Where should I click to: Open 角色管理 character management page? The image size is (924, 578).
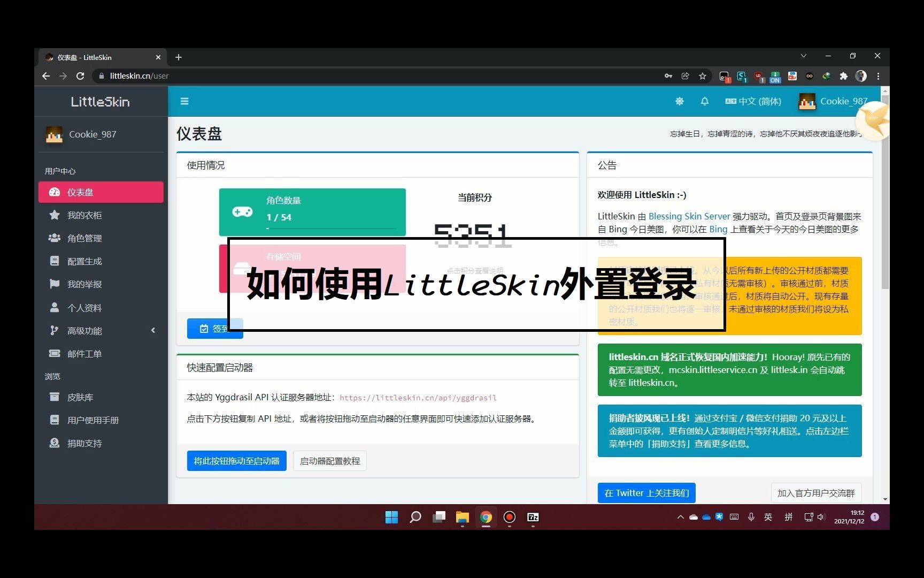(x=84, y=238)
